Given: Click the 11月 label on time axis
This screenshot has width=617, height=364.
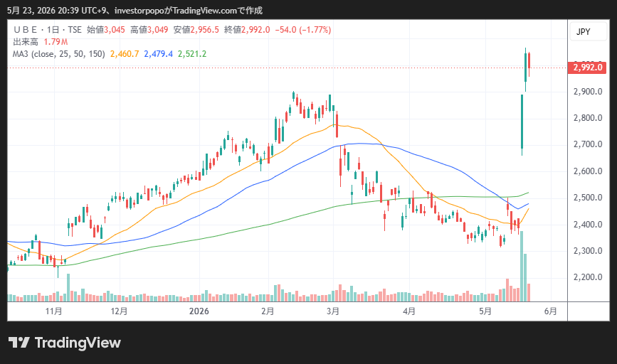Looking at the screenshot, I should pyautogui.click(x=54, y=311).
